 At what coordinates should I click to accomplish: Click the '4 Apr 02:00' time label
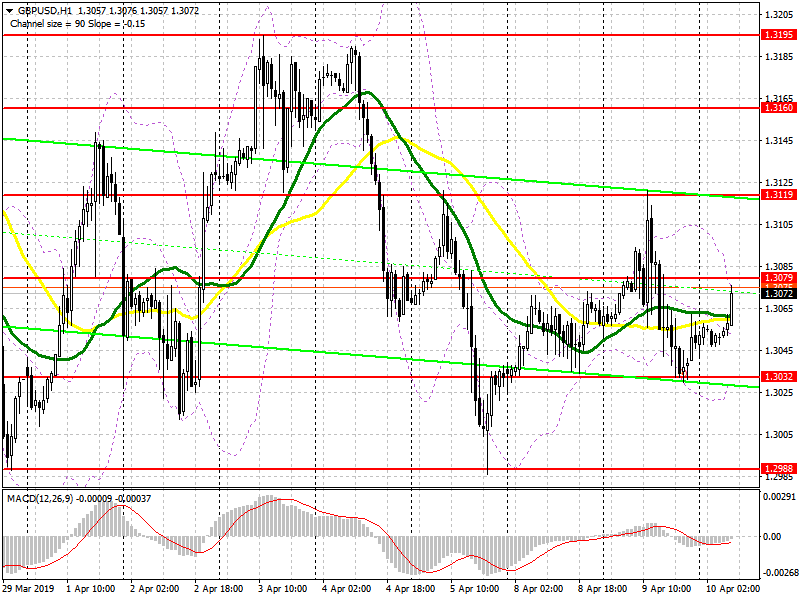346,589
